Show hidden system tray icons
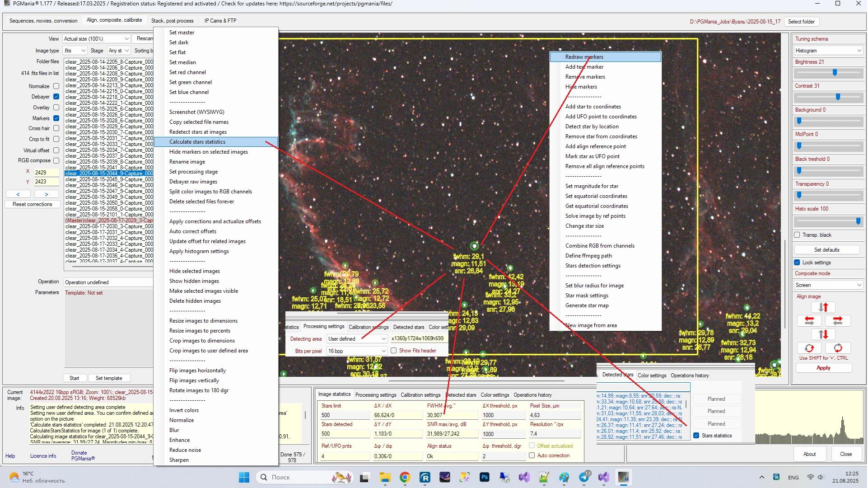Viewport: 868px width, 488px height. pos(762,477)
